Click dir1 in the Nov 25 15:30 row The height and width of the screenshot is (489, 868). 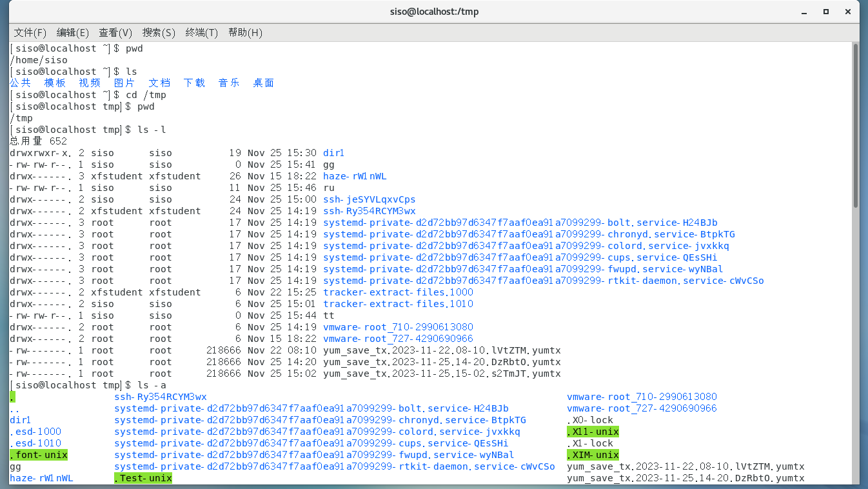pyautogui.click(x=334, y=153)
